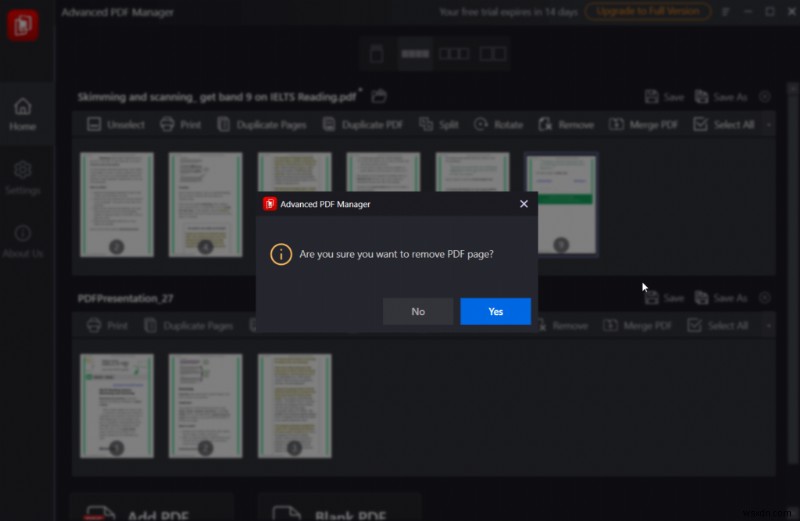Click Merge PDF in first PDF toolbar
This screenshot has width=800, height=521.
[643, 125]
